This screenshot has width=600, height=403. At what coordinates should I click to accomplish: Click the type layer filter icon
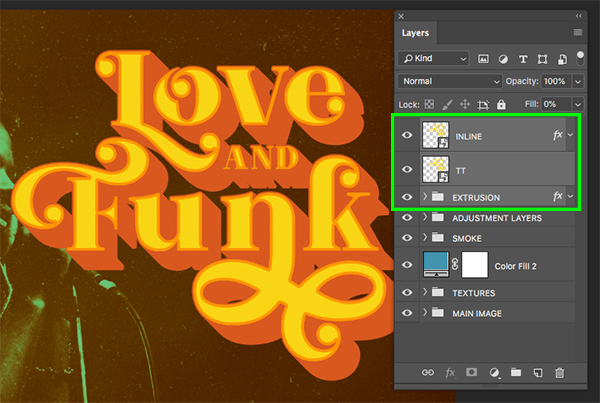coord(521,58)
